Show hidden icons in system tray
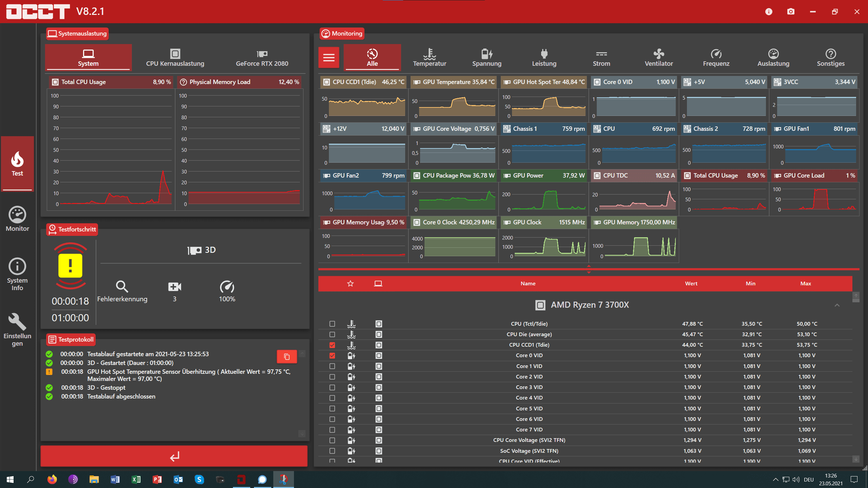Image resolution: width=868 pixels, height=488 pixels. pyautogui.click(x=775, y=480)
